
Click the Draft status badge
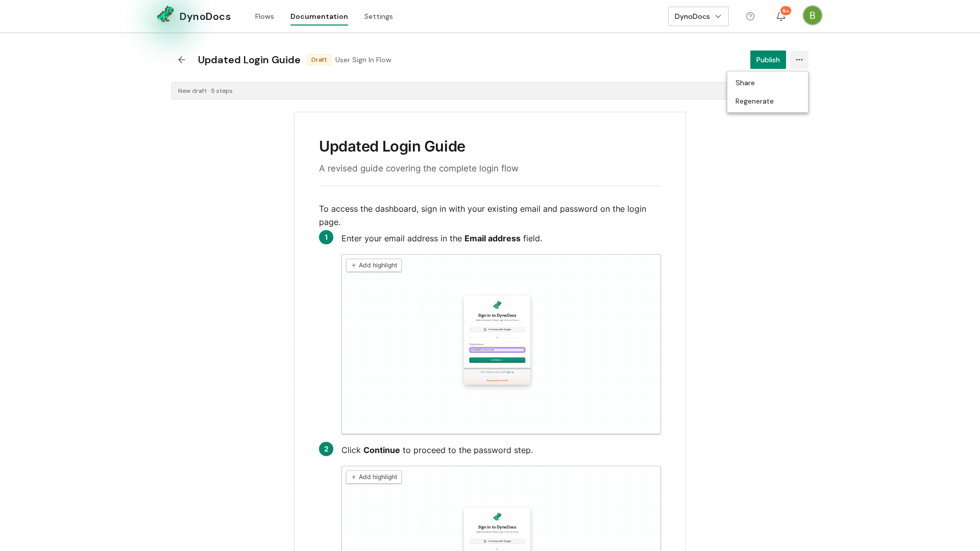pos(319,60)
